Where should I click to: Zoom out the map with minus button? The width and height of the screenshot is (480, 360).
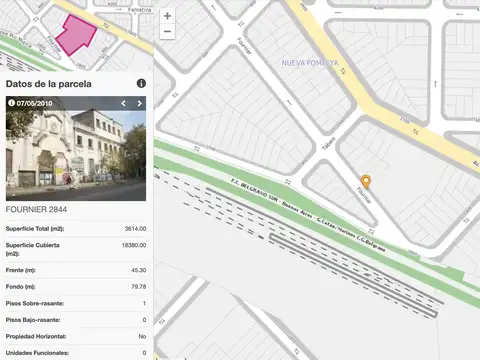167,32
